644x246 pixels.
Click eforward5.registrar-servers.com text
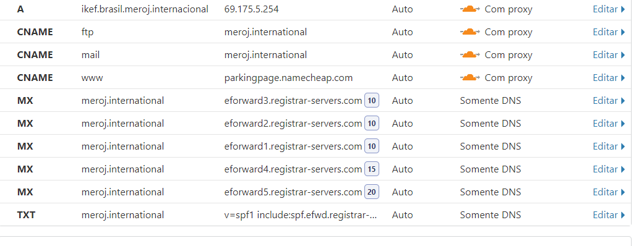pyautogui.click(x=293, y=192)
